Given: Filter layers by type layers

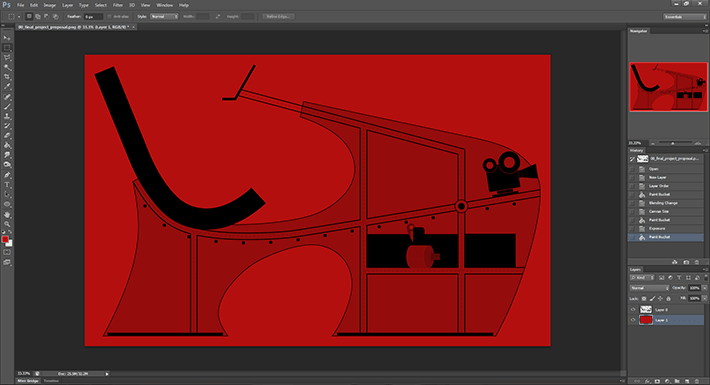Looking at the screenshot, I should pos(679,278).
